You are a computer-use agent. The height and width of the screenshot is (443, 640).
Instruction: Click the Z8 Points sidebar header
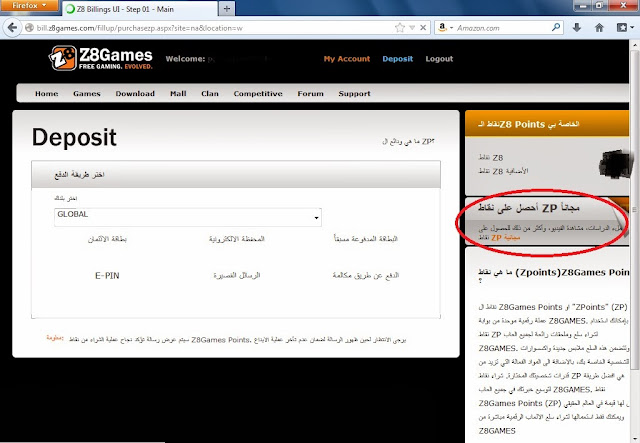(x=547, y=124)
